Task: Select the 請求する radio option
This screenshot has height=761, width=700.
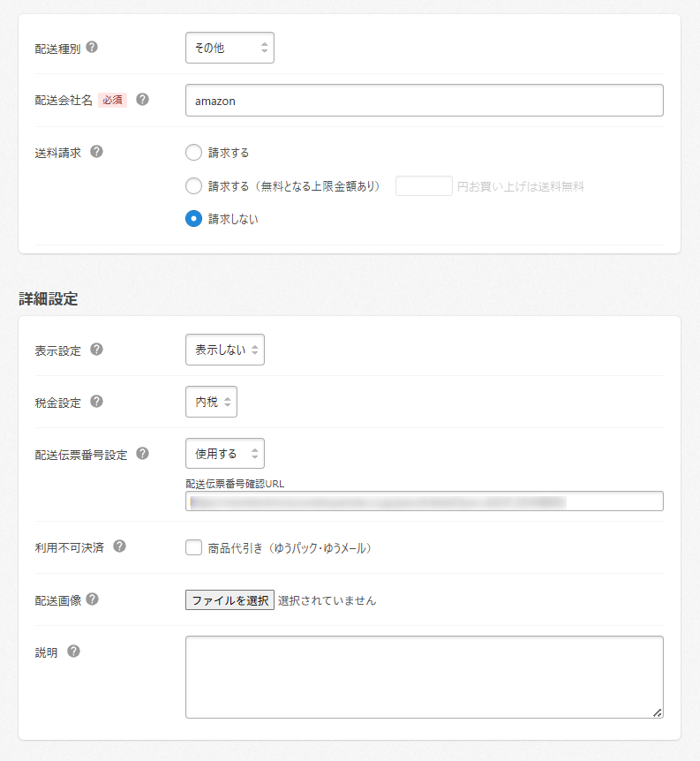Action: [x=194, y=153]
